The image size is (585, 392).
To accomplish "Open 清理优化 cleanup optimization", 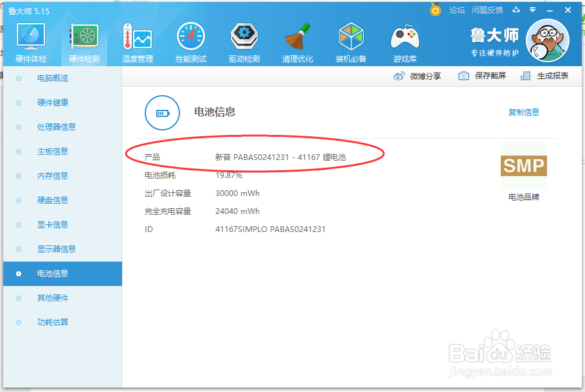I will [298, 42].
